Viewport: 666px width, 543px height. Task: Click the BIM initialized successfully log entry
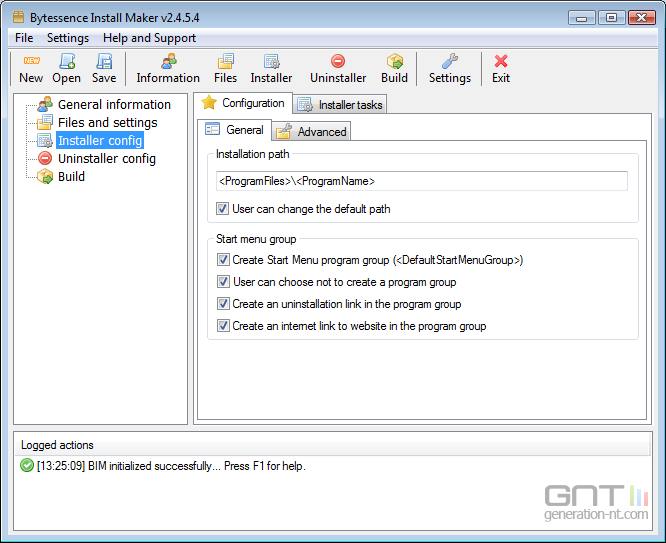[171, 466]
